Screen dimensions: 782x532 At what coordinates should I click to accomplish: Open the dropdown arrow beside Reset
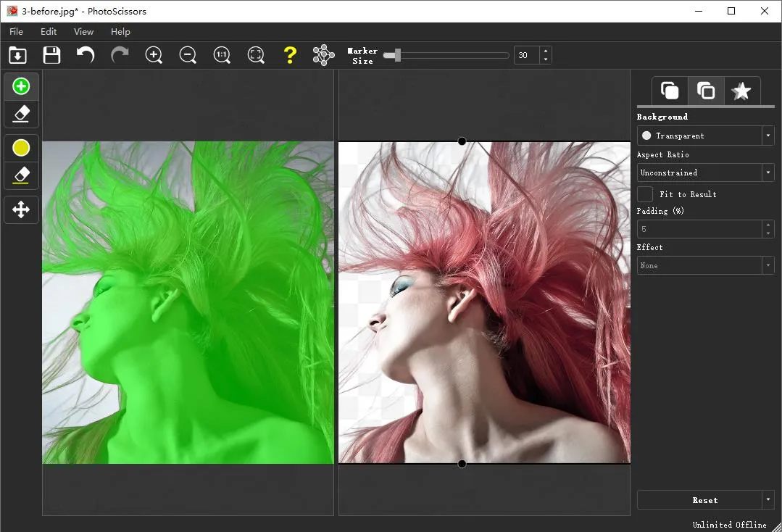pos(768,500)
